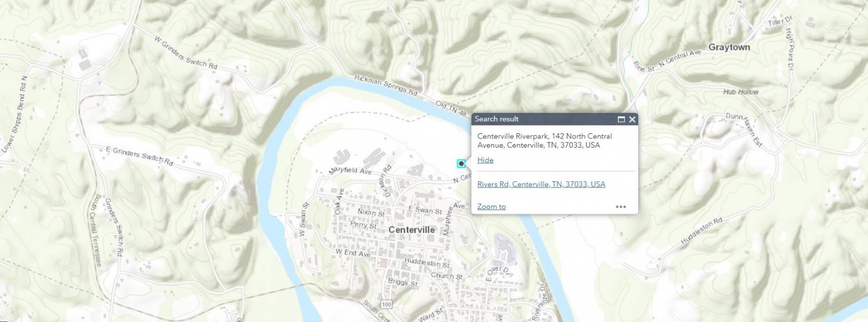Maximize the Search result popup

point(621,119)
